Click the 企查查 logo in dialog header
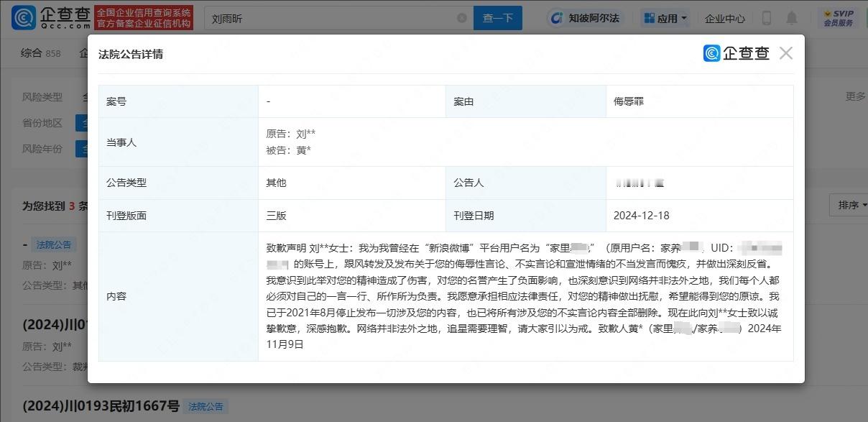The image size is (868, 422). point(737,53)
